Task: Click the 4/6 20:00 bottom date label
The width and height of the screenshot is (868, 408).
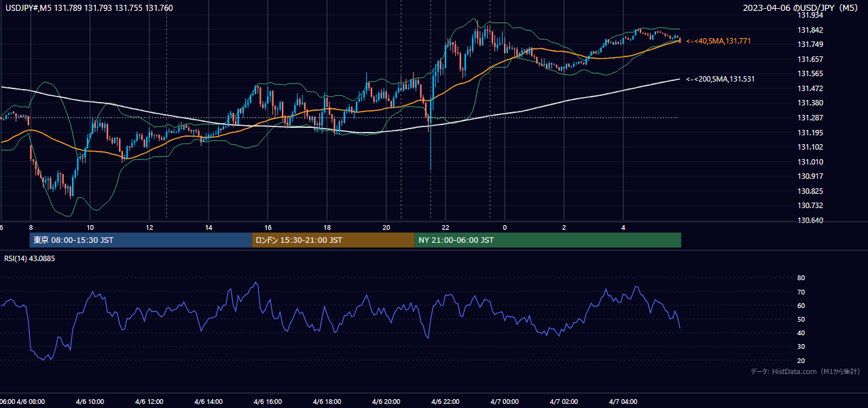Action: (386, 402)
